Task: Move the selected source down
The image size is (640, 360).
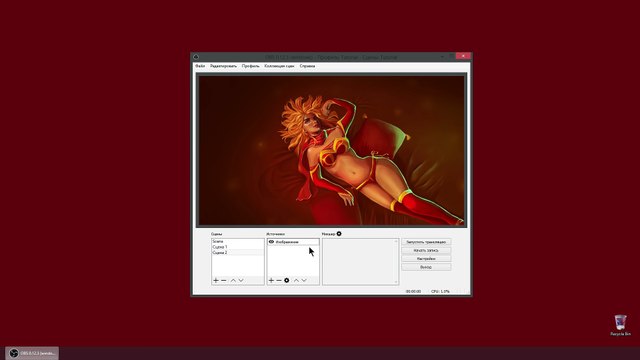Action: (x=304, y=280)
